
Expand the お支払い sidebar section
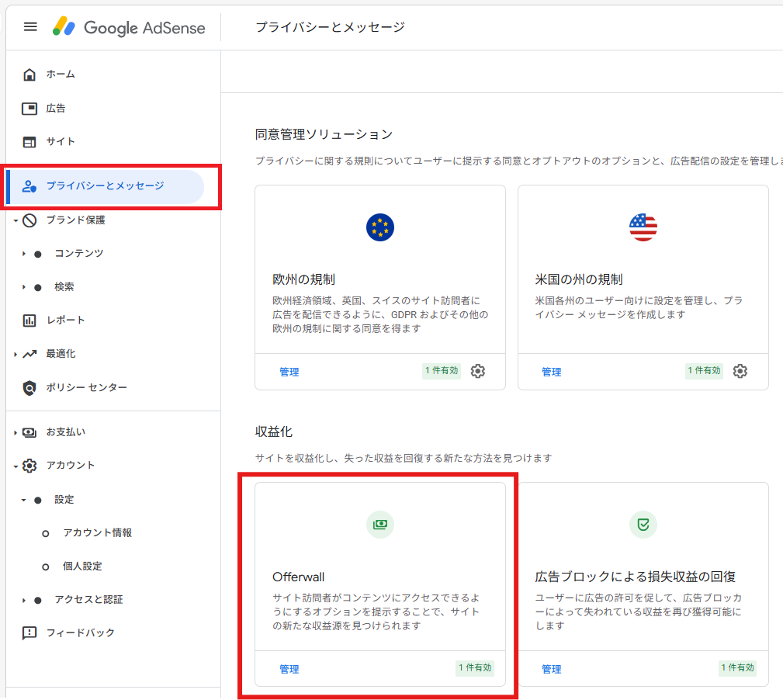15,433
